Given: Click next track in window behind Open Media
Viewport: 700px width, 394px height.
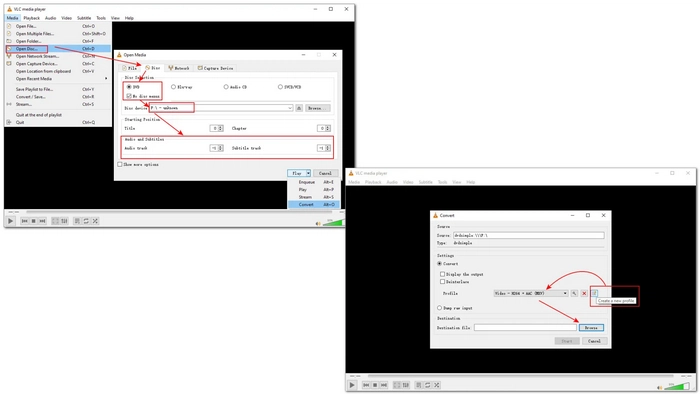Looking at the screenshot, I should (42, 221).
